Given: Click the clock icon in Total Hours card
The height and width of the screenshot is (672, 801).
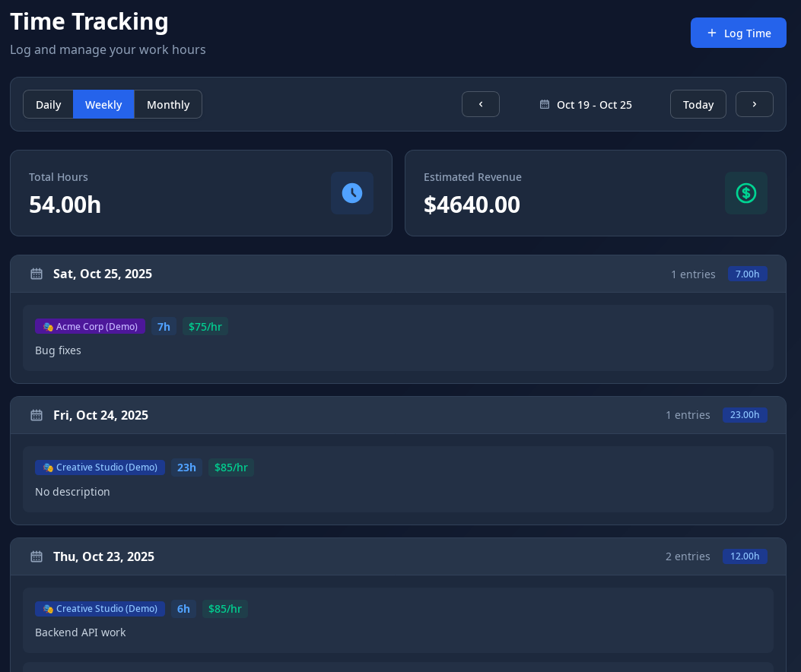Looking at the screenshot, I should point(351,193).
